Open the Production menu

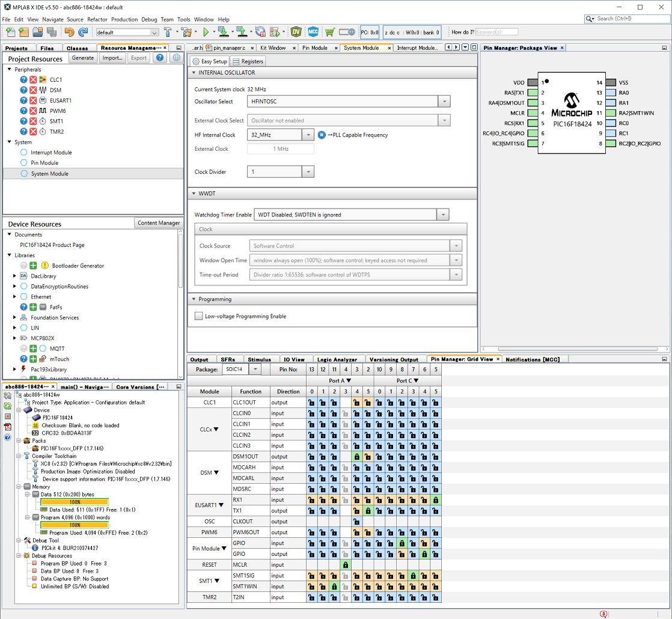pos(124,19)
